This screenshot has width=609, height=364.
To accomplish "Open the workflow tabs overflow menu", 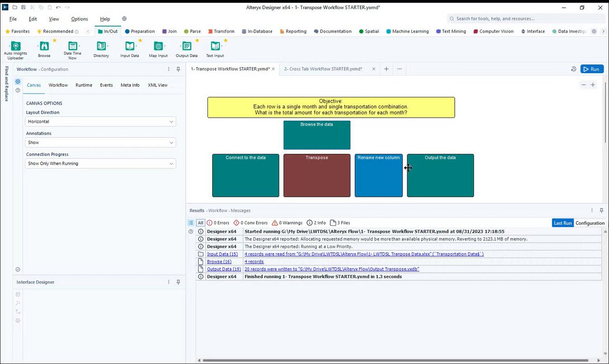I will click(400, 69).
